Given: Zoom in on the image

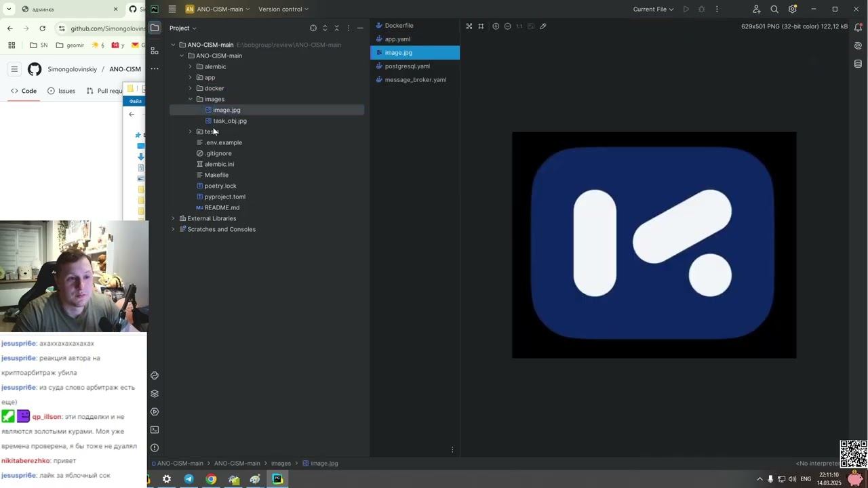Looking at the screenshot, I should point(496,26).
